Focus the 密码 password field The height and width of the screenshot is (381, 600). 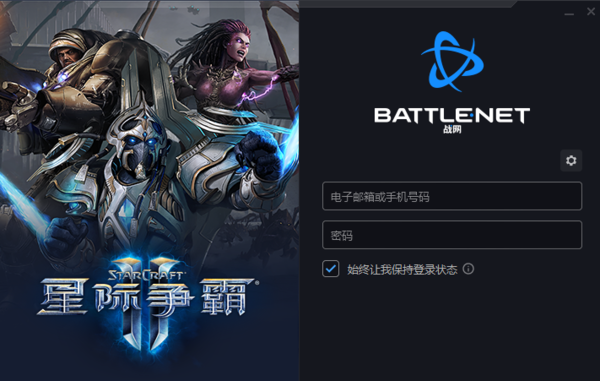click(452, 235)
